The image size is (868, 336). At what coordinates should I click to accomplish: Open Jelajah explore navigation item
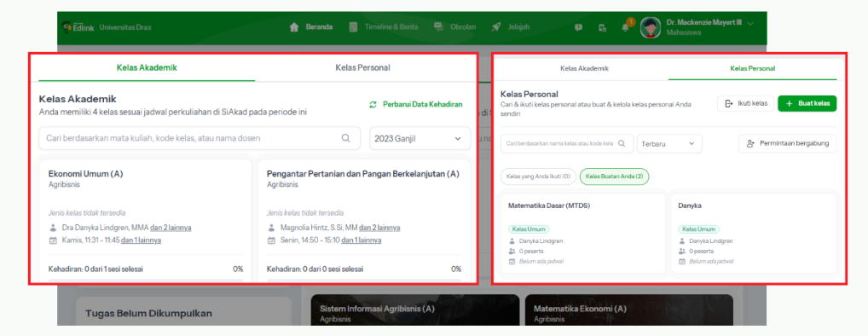tap(511, 27)
